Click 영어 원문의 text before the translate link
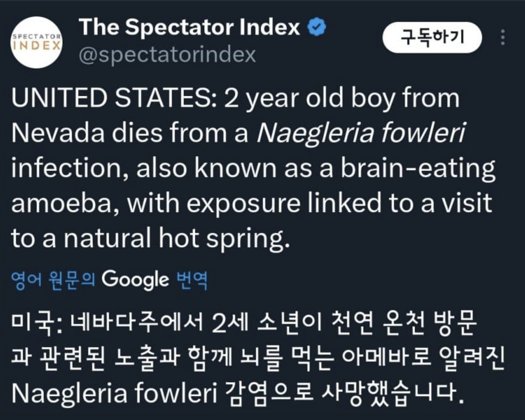The height and width of the screenshot is (420, 525). point(53,279)
